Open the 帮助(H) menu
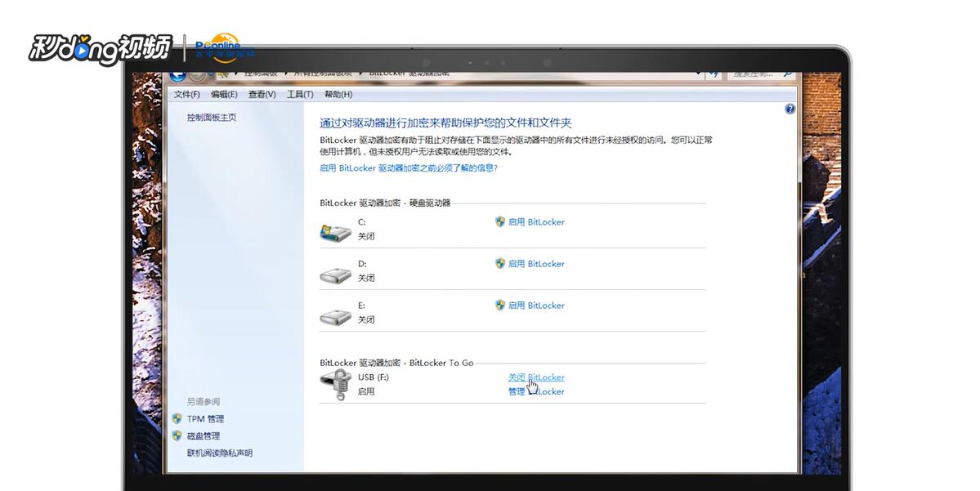980x491 pixels. click(338, 94)
